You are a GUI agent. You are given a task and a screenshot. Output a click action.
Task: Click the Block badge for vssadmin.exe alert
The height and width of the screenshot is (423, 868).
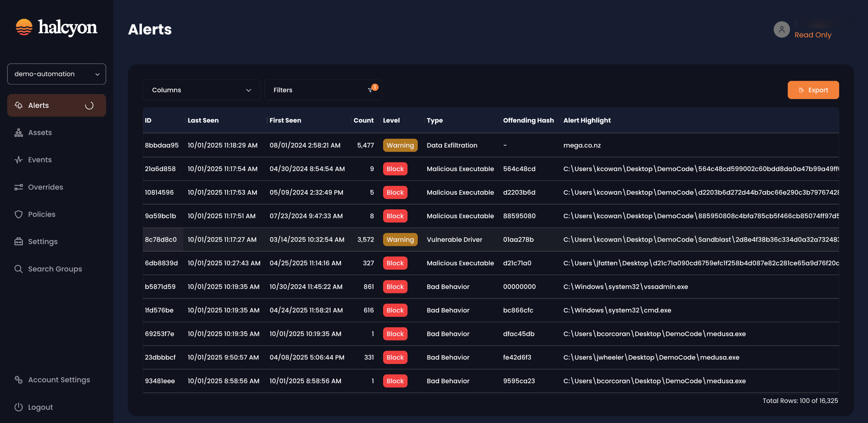[x=395, y=287]
